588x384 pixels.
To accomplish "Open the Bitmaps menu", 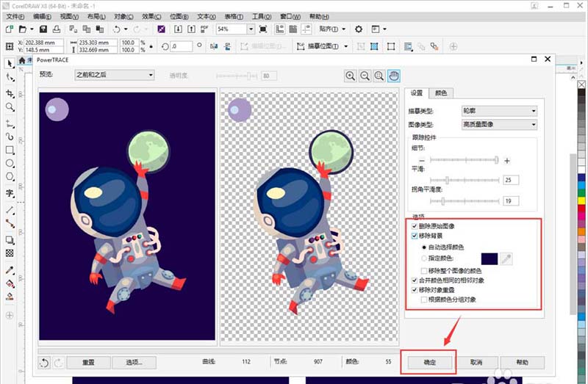I will pyautogui.click(x=179, y=16).
